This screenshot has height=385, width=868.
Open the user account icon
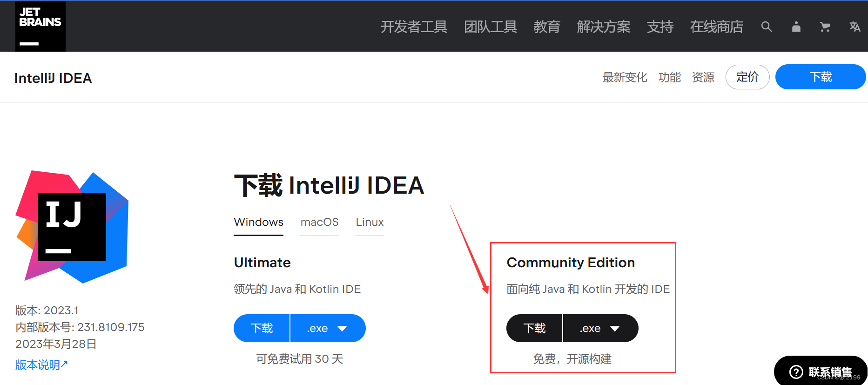(x=796, y=27)
